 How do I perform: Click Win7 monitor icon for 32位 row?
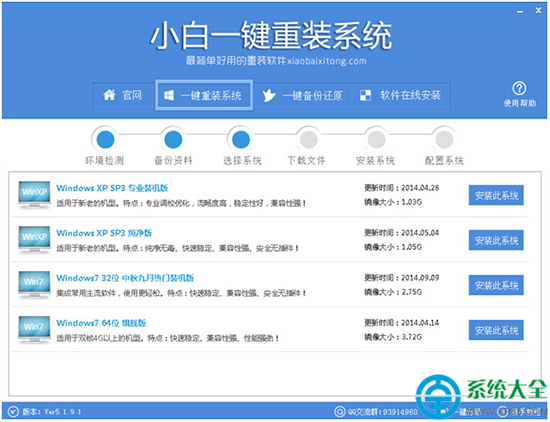coord(34,285)
